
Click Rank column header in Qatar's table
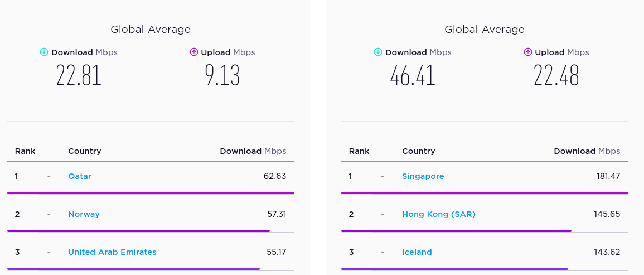click(25, 151)
